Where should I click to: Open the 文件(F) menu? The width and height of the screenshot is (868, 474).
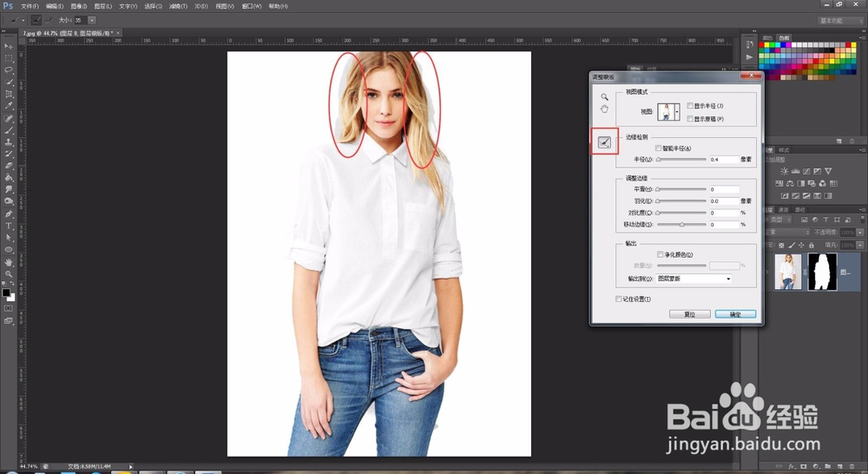coord(30,6)
